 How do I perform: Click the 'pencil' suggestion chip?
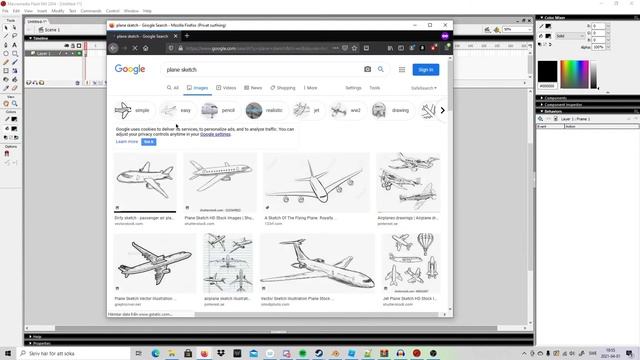pyautogui.click(x=219, y=110)
